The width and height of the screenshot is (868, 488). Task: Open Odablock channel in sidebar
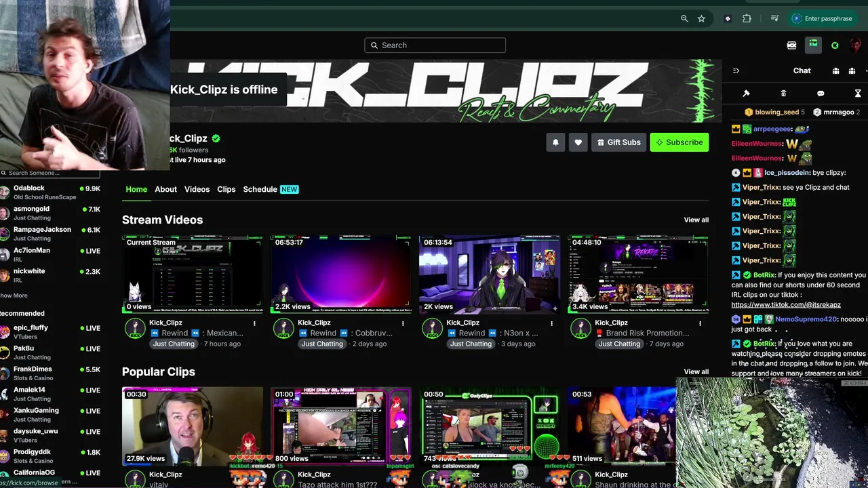pos(51,192)
